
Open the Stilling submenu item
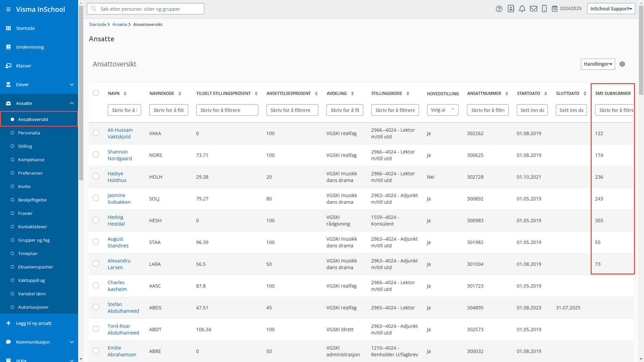[x=25, y=146]
